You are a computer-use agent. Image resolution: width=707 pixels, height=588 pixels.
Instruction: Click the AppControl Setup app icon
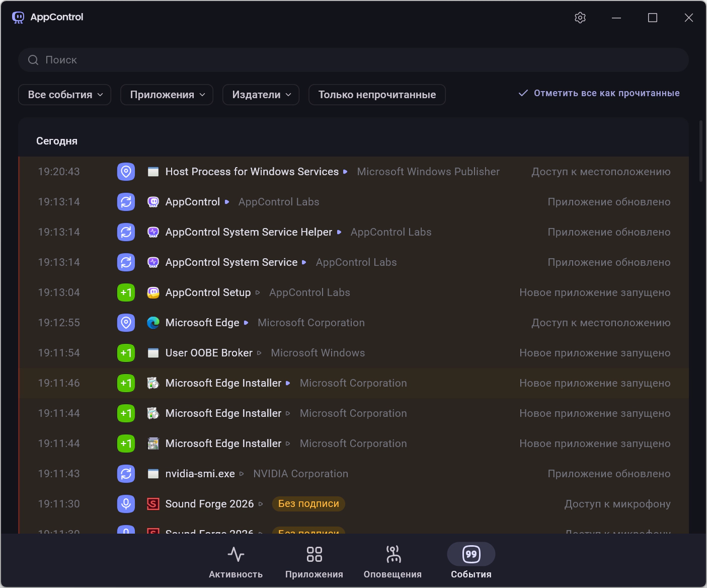click(153, 292)
